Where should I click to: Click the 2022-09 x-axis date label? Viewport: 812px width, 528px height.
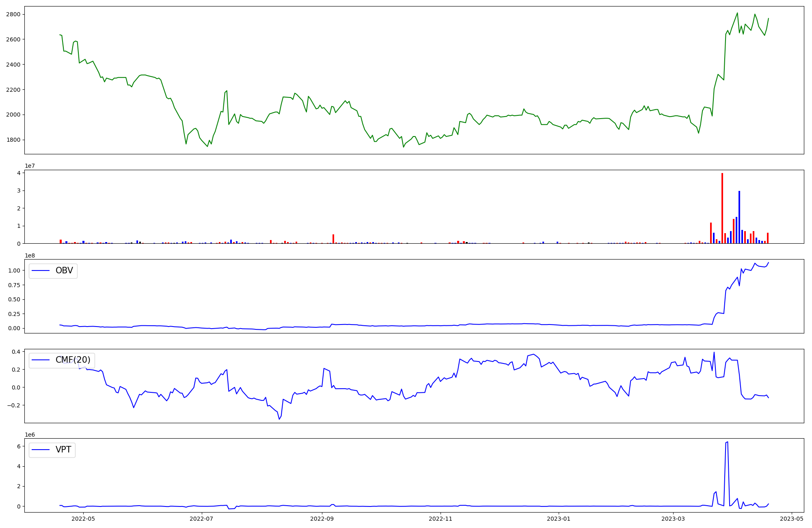[322, 519]
